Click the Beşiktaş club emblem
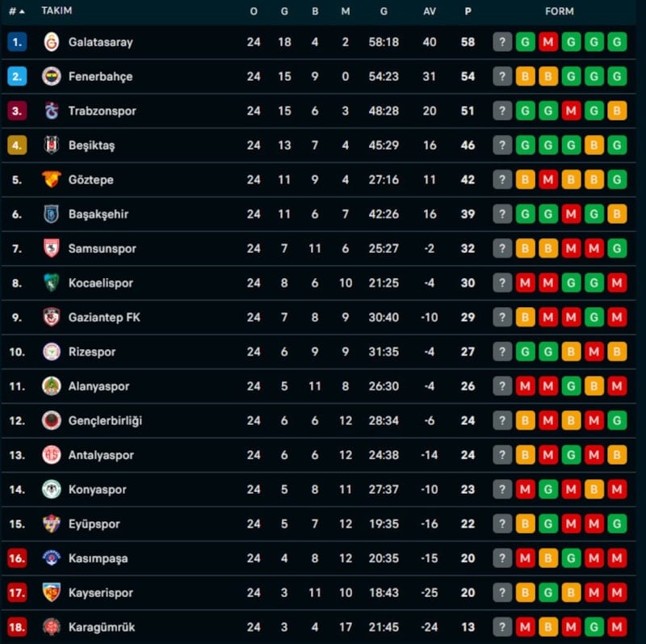Viewport: 646px width, 644px height. (52, 145)
